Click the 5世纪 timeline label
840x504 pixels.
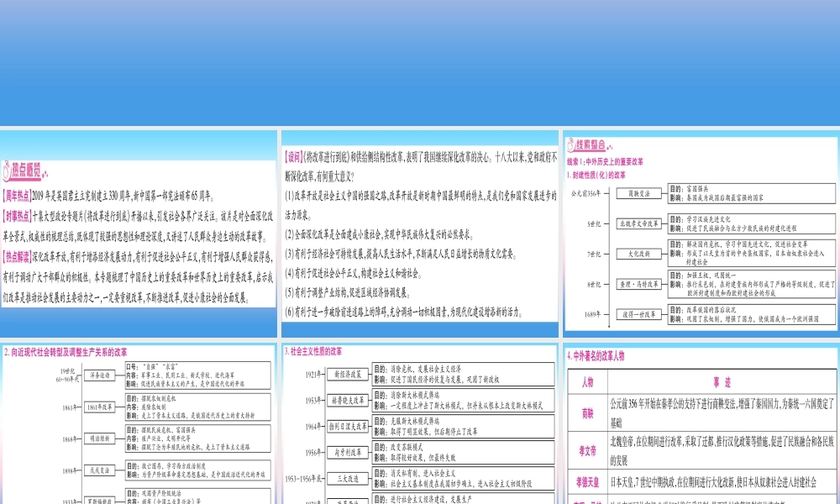click(594, 224)
